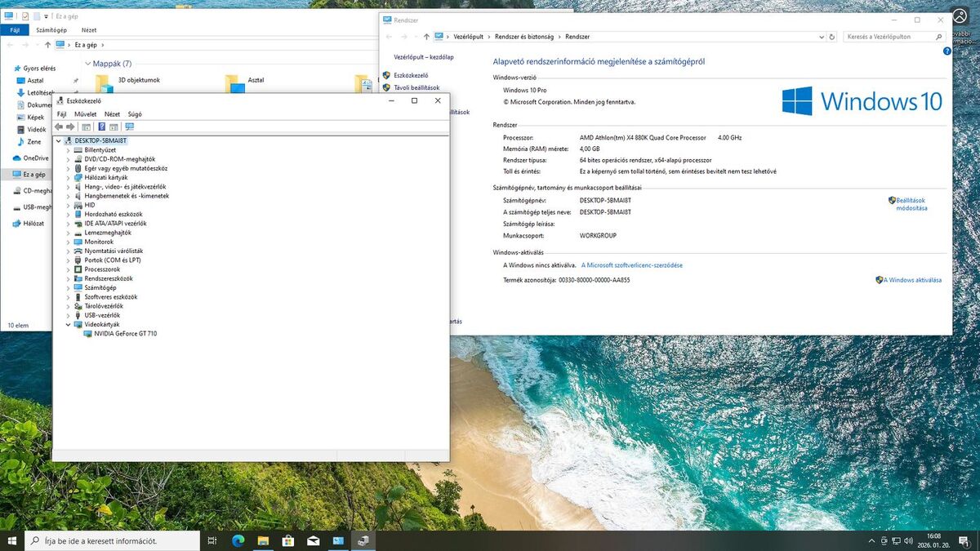Open the Windows Start menu

click(12, 540)
